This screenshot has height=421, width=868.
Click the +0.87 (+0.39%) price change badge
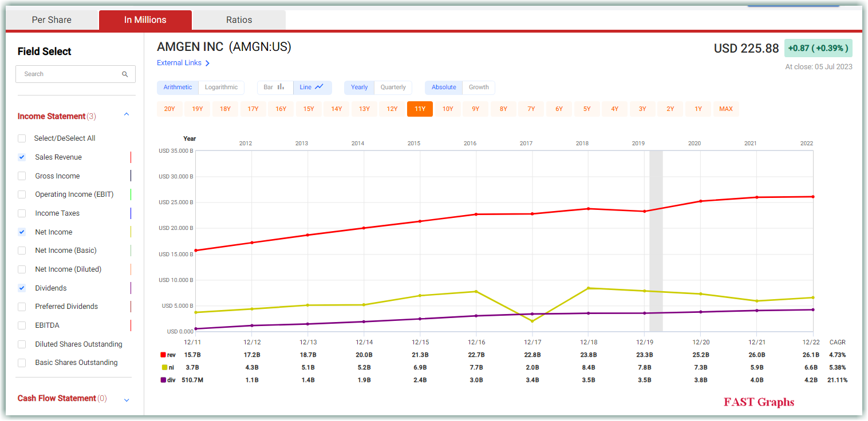click(818, 49)
